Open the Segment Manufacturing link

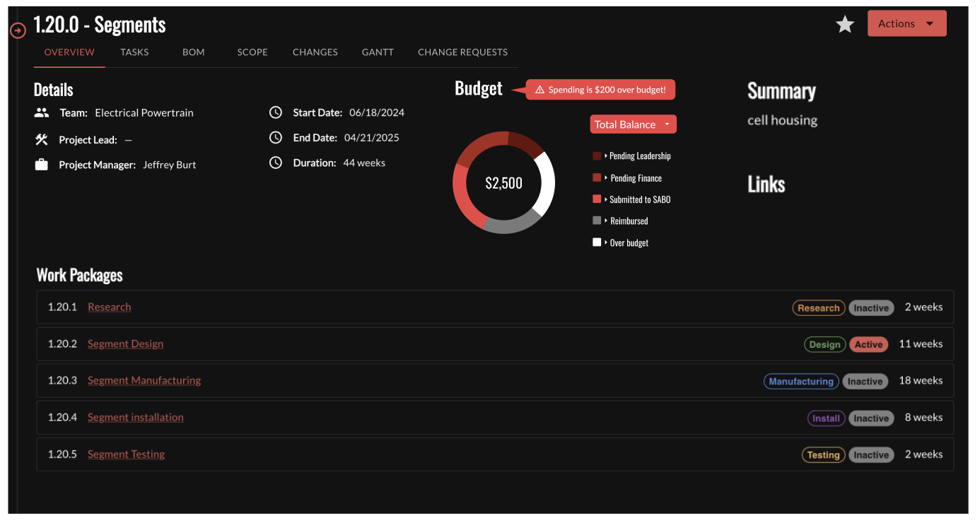click(x=144, y=381)
